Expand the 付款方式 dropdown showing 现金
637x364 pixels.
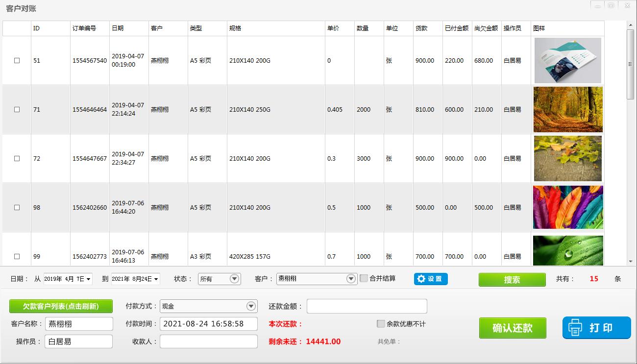point(251,306)
